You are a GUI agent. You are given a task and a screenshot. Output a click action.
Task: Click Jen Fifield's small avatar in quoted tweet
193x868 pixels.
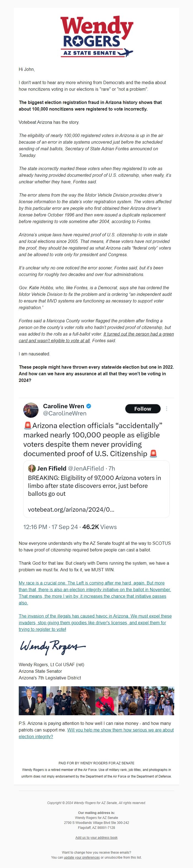[32, 468]
